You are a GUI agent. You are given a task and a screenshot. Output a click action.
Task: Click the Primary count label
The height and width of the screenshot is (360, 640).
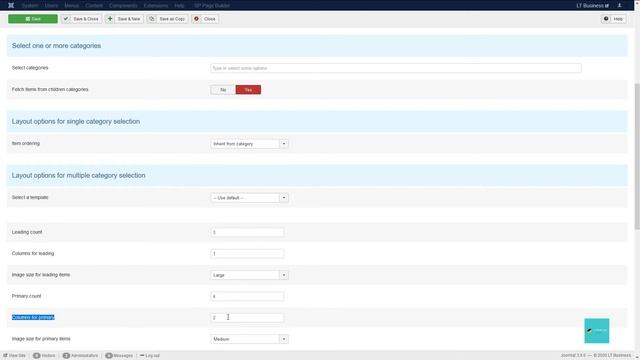tap(27, 296)
